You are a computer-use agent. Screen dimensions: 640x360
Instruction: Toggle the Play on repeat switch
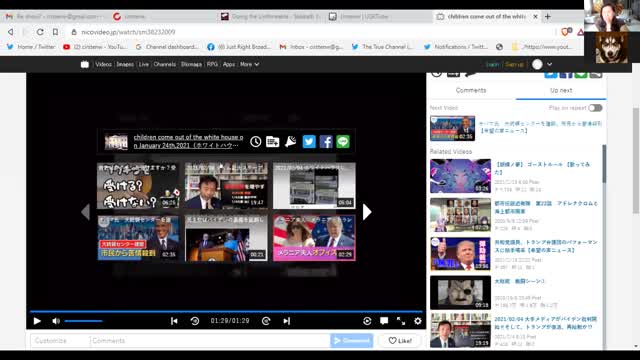(x=596, y=108)
